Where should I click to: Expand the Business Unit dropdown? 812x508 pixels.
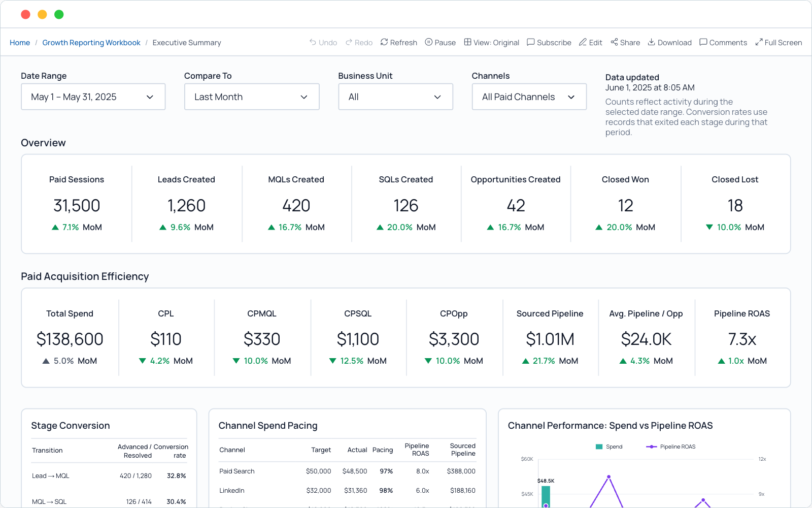[396, 97]
